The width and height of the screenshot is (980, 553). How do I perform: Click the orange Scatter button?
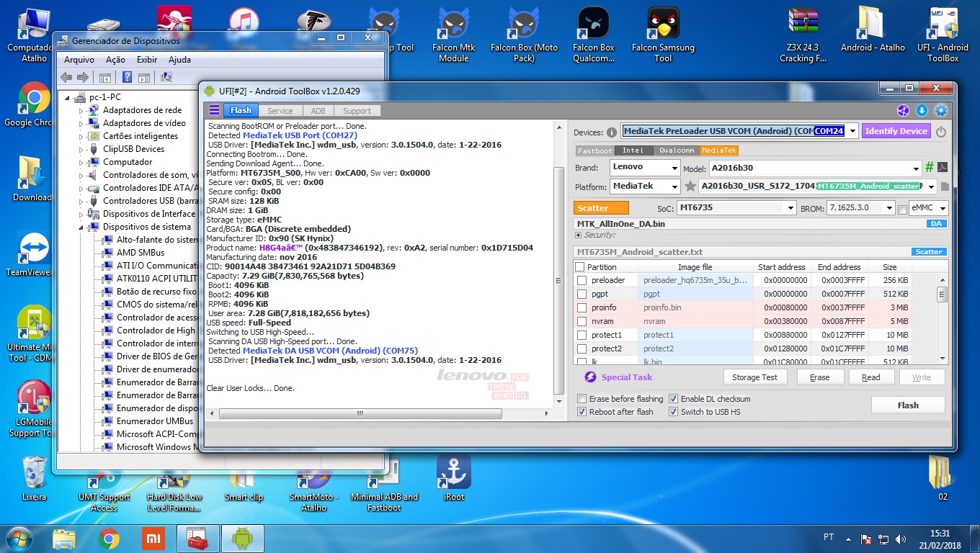(602, 208)
